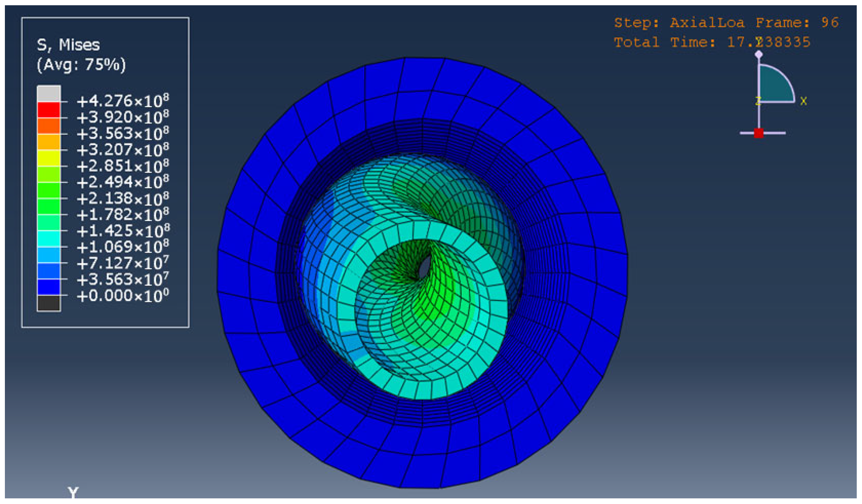Click the teal quarter-circle triad icon
The height and width of the screenshot is (504, 862).
(774, 86)
